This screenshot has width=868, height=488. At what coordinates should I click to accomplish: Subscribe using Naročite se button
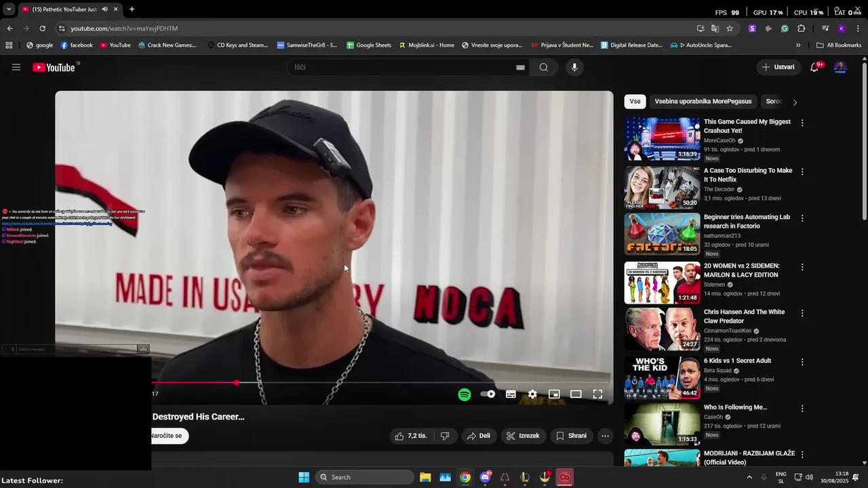pos(167,436)
